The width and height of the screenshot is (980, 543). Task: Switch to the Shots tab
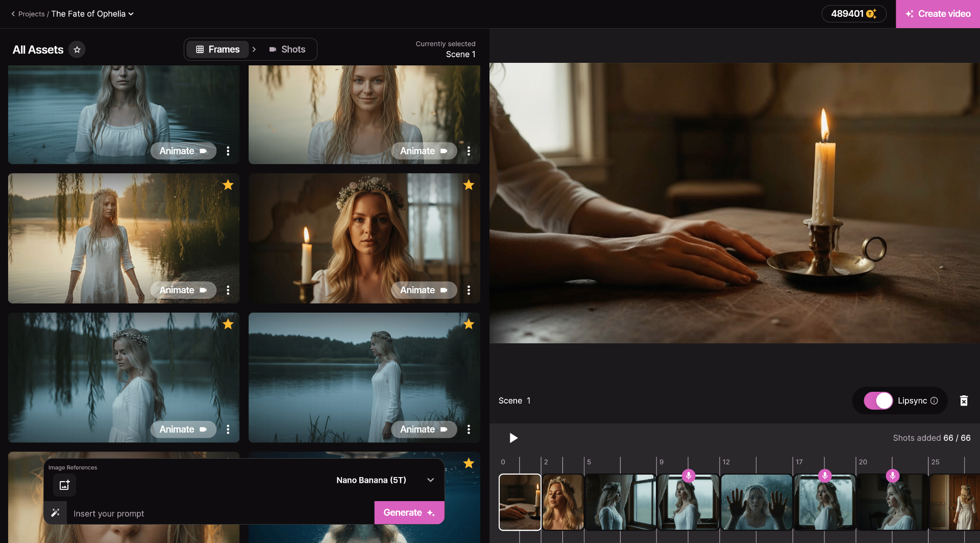click(287, 49)
